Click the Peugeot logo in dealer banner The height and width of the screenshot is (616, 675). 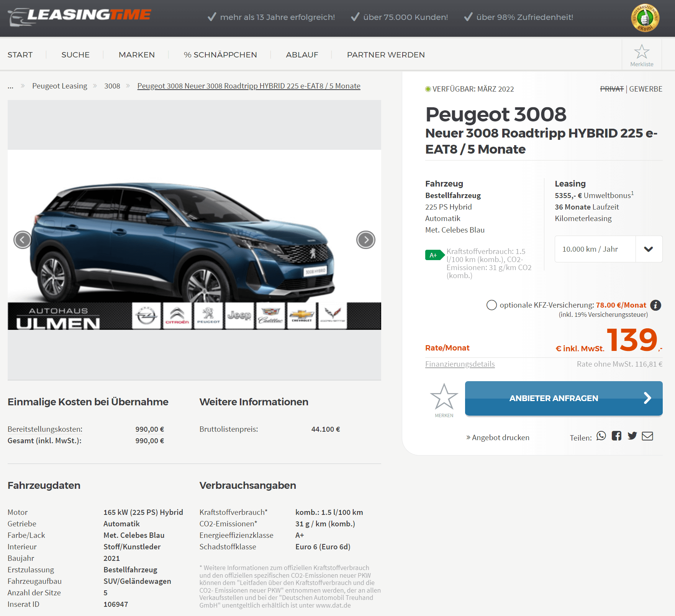pos(208,316)
